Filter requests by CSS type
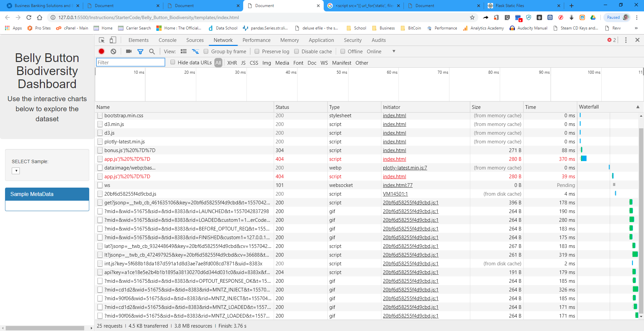Viewport: 644px width, 331px height. pos(254,63)
